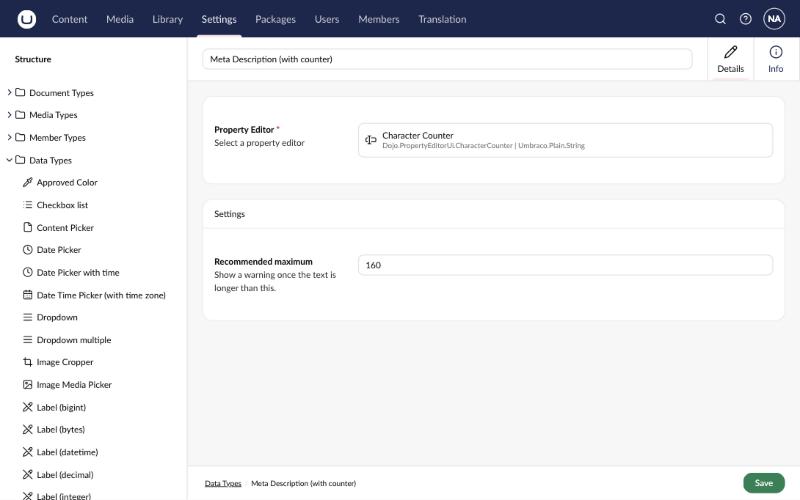Follow the Data Types breadcrumb link
The image size is (800, 500).
tap(223, 483)
